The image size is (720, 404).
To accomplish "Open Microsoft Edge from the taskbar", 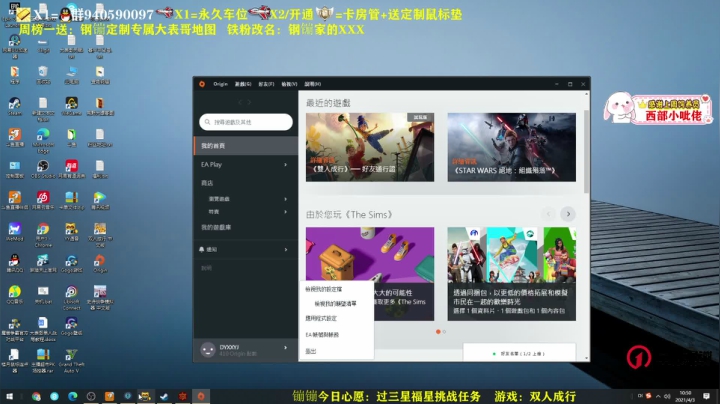I will (73, 396).
